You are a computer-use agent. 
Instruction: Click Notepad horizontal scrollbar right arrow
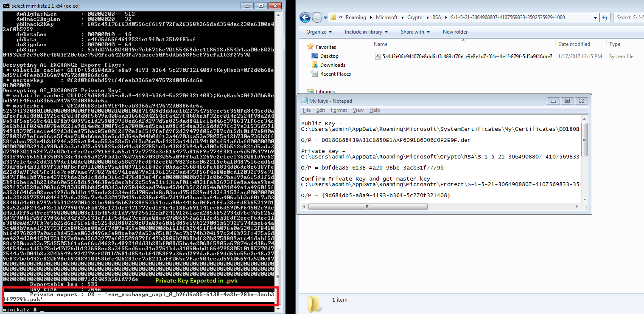[577, 207]
